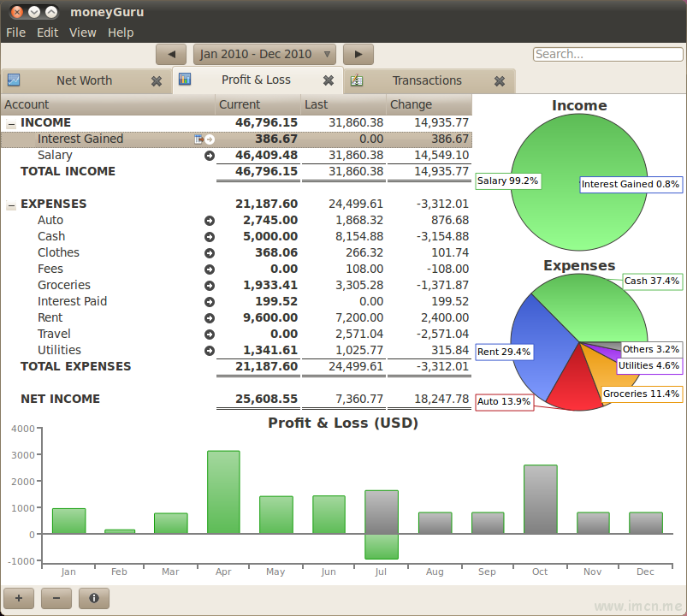Screen dimensions: 687x616
Task: Show account info with the i button
Action: tap(94, 598)
